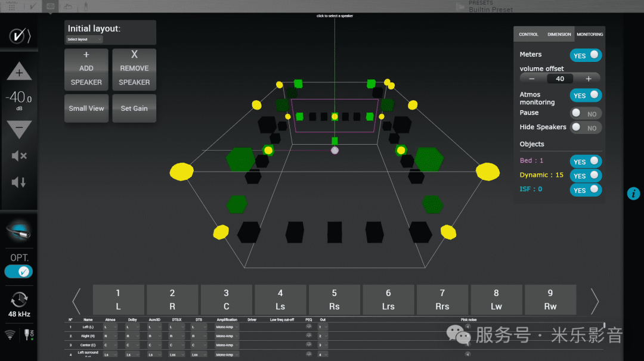644x361 pixels.
Task: Switch to the CONTROL tab
Action: pos(528,35)
